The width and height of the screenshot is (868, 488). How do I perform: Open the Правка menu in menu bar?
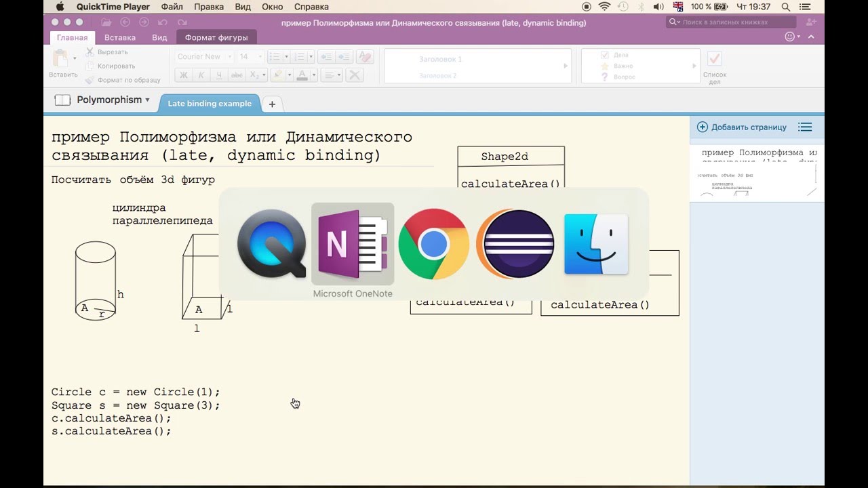click(209, 7)
